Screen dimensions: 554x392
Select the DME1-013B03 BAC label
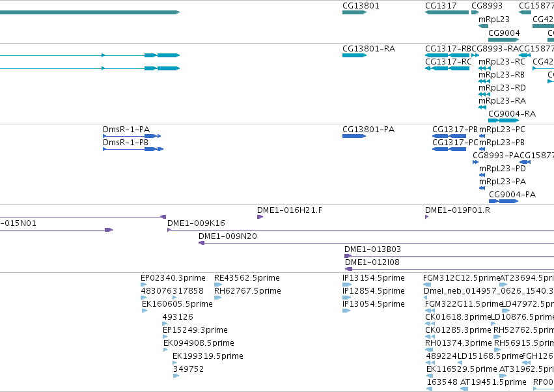pos(373,249)
